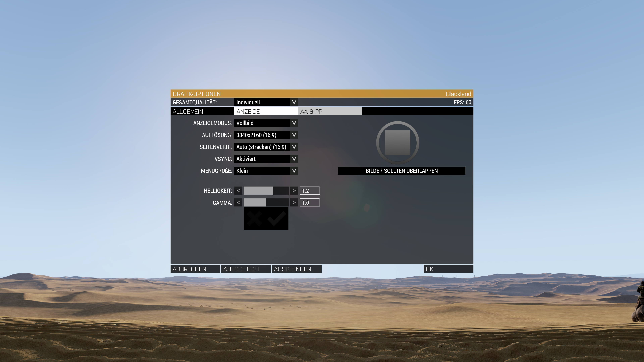Open the Gesamtqualität dropdown arrow

(x=294, y=102)
